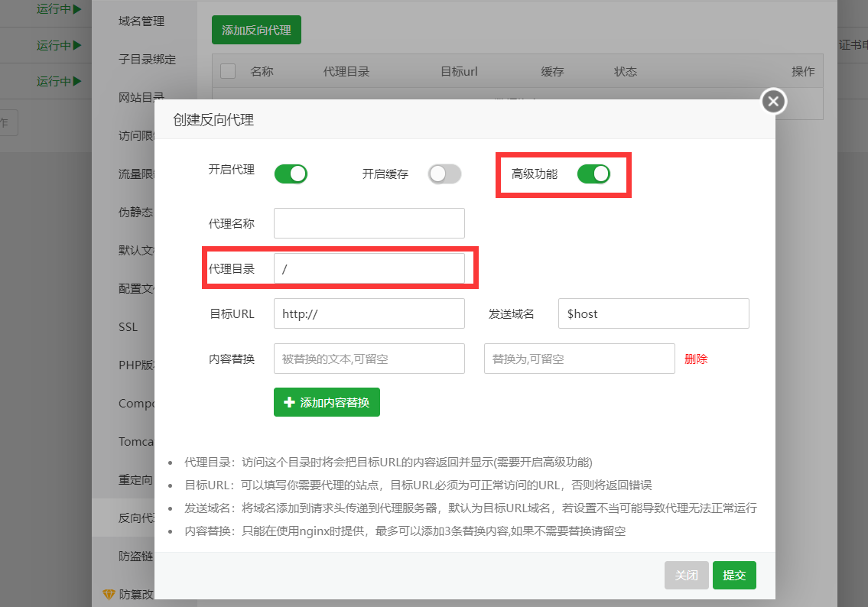Screen dimensions: 868x607
Task: Open 伪静态 menu item
Action: [135, 212]
